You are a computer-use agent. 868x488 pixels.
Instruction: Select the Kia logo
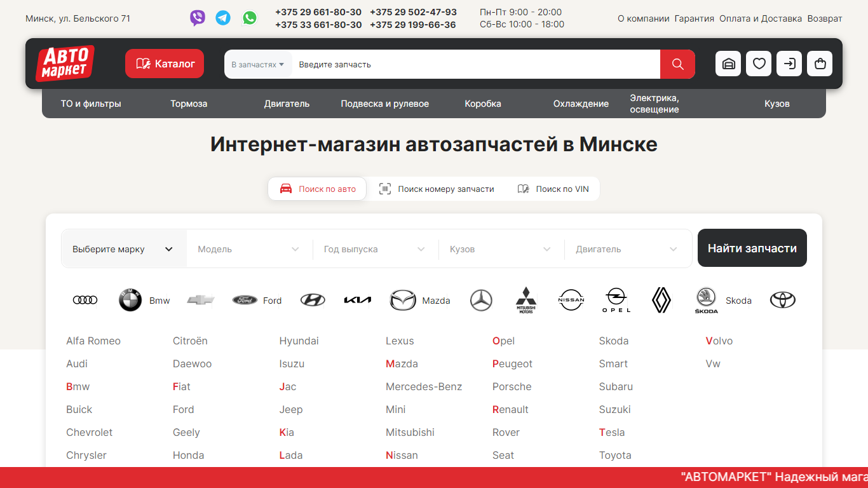(358, 300)
